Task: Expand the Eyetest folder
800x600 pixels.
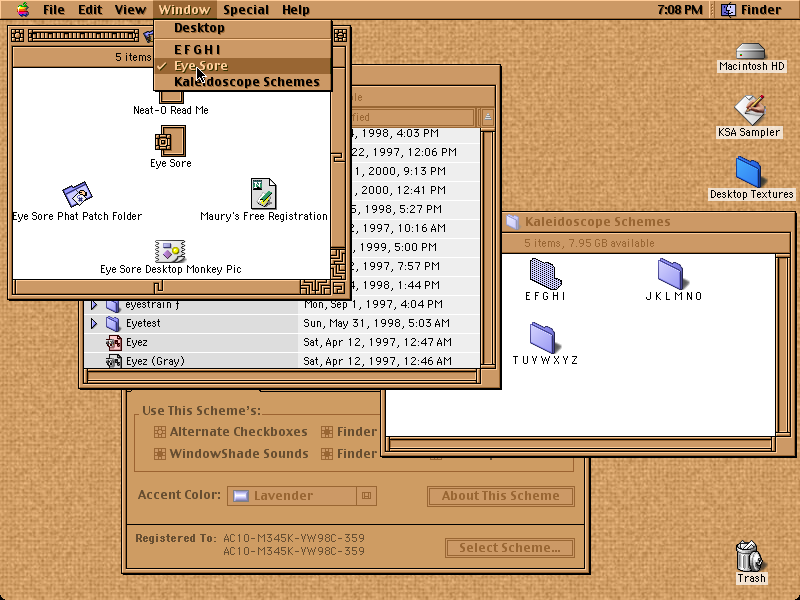Action: pos(94,323)
